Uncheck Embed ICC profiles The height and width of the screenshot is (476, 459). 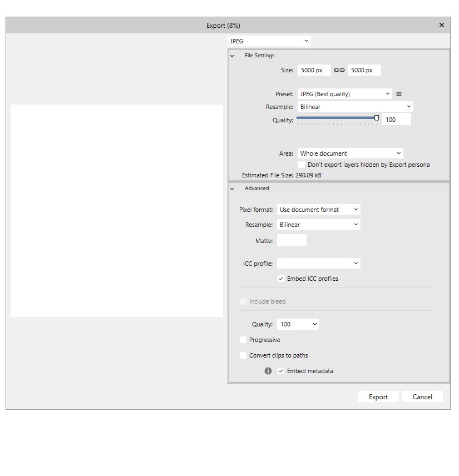point(281,279)
